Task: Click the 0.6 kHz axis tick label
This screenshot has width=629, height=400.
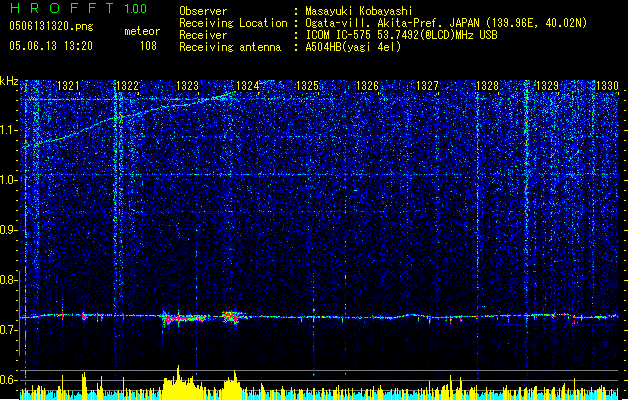Action: (8, 380)
